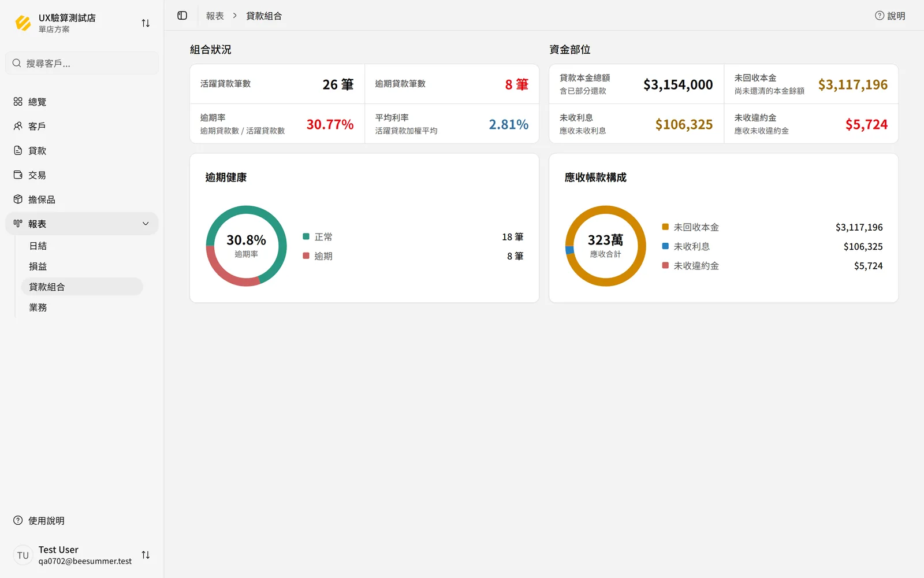Focus the 搜尋客戶 search field
This screenshot has width=924, height=578.
click(x=82, y=63)
